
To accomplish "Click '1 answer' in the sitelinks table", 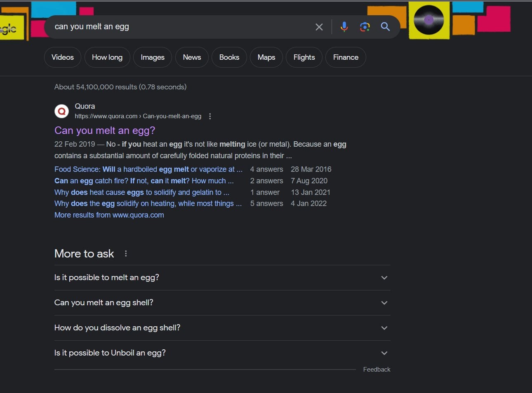I will click(x=265, y=192).
